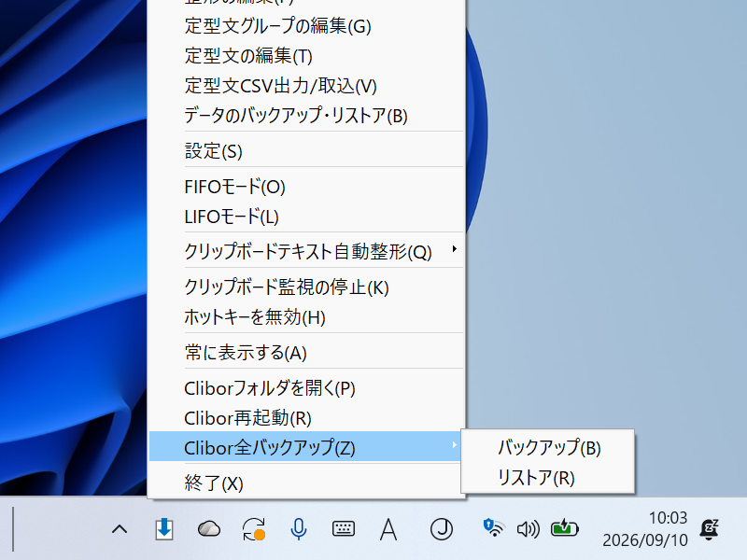
Task: Toggle FIFOモード(O)
Action: click(306, 188)
